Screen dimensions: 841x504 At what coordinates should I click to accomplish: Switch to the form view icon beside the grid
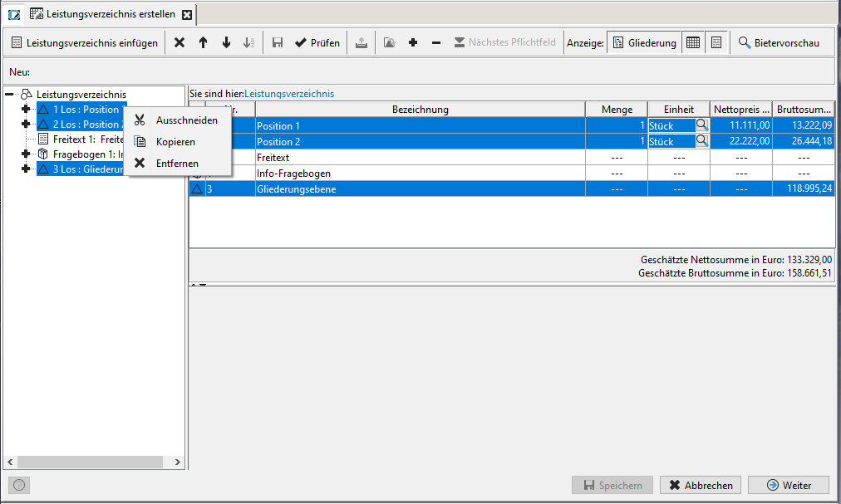[716, 42]
